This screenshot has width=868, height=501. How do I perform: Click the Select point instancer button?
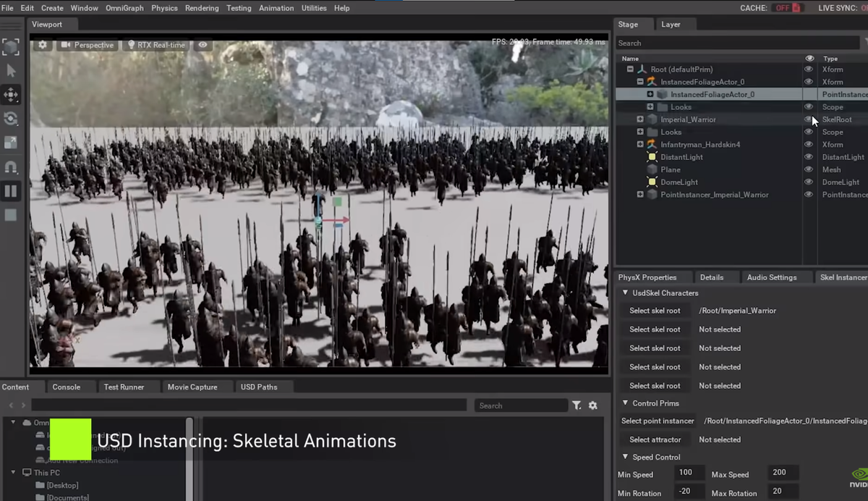(658, 421)
